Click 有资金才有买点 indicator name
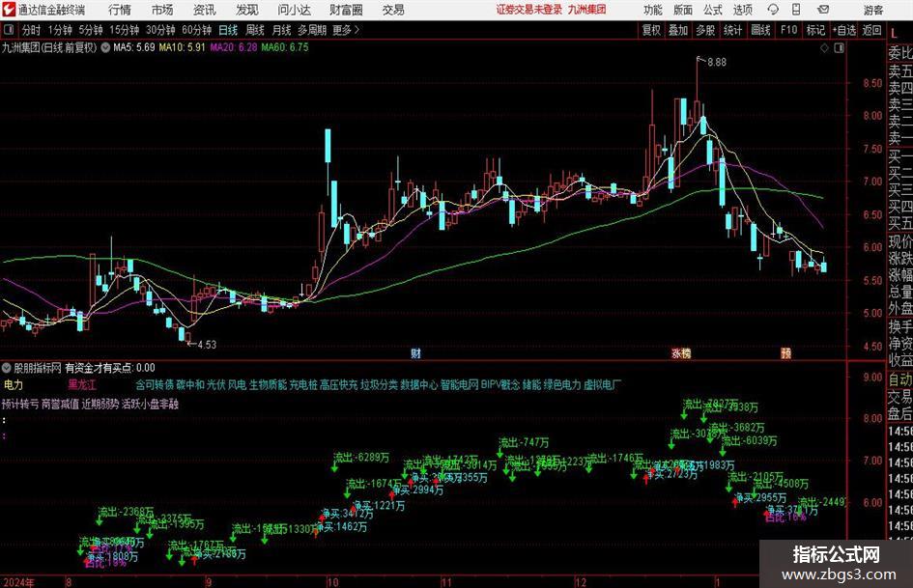The height and width of the screenshot is (588, 913). tap(99, 368)
